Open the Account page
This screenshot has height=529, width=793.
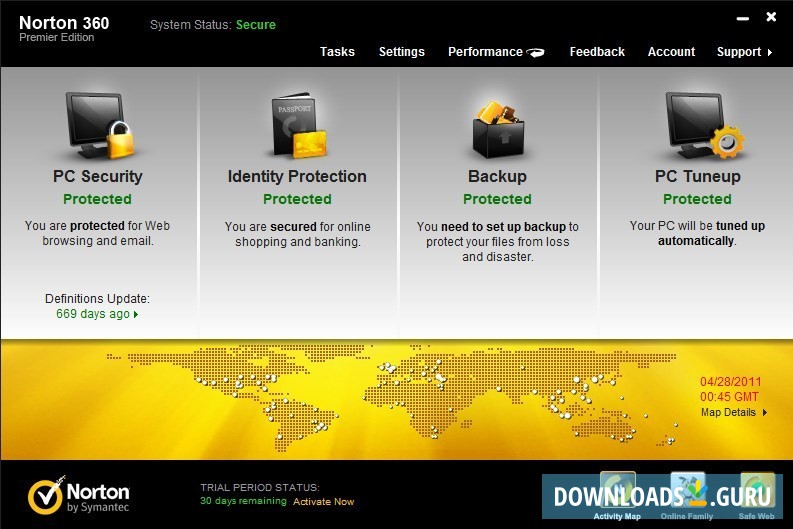tap(671, 52)
